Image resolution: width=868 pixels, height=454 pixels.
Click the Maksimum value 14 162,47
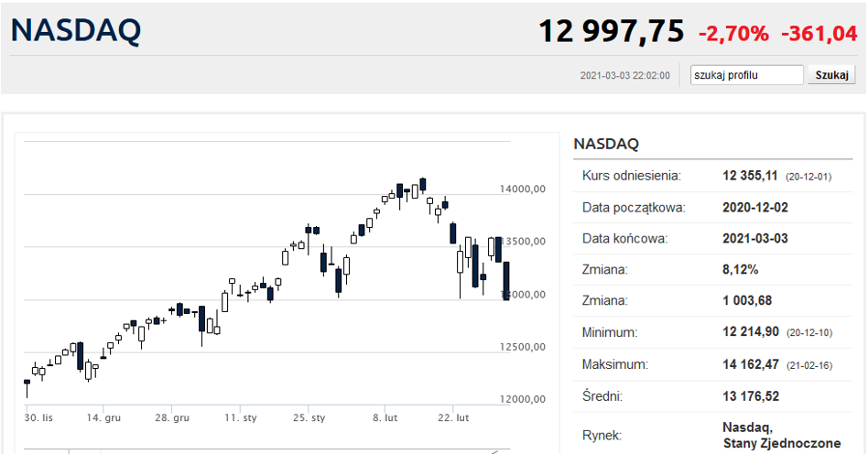[751, 364]
